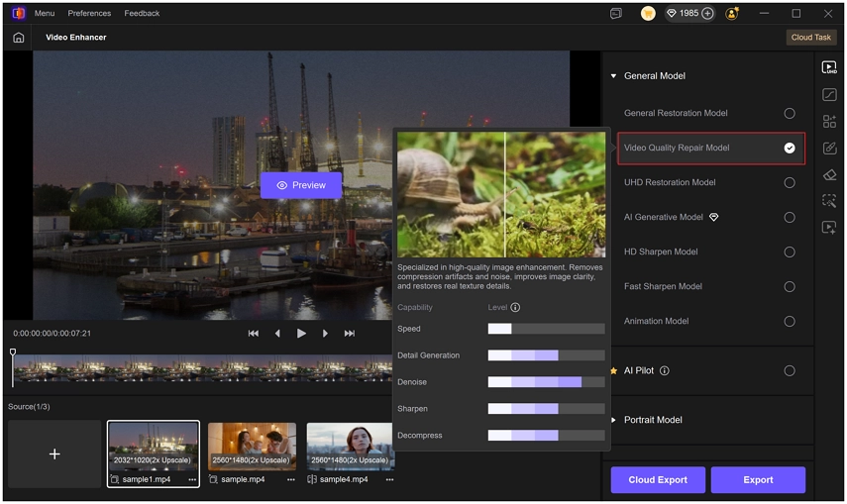
Task: Open the Menu in title bar
Action: pyautogui.click(x=45, y=13)
